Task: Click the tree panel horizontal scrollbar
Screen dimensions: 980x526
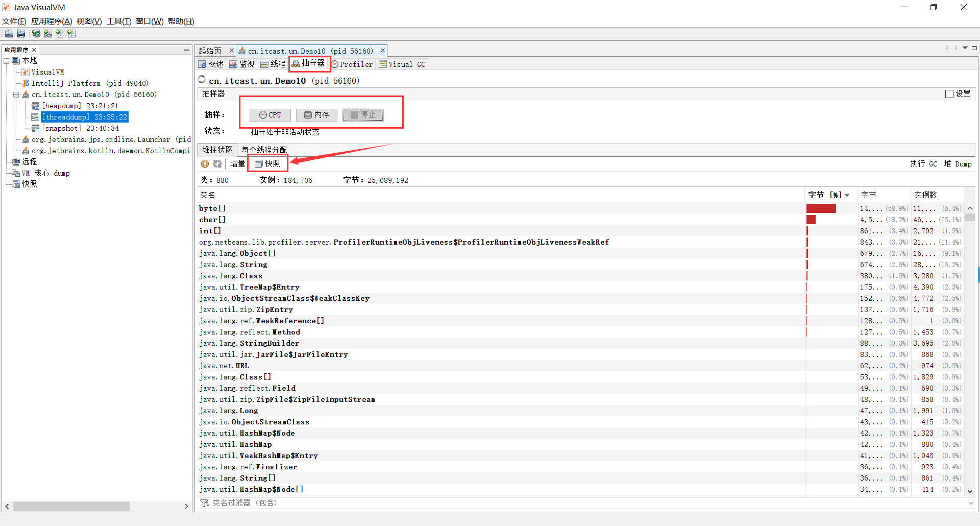Action: [x=71, y=506]
